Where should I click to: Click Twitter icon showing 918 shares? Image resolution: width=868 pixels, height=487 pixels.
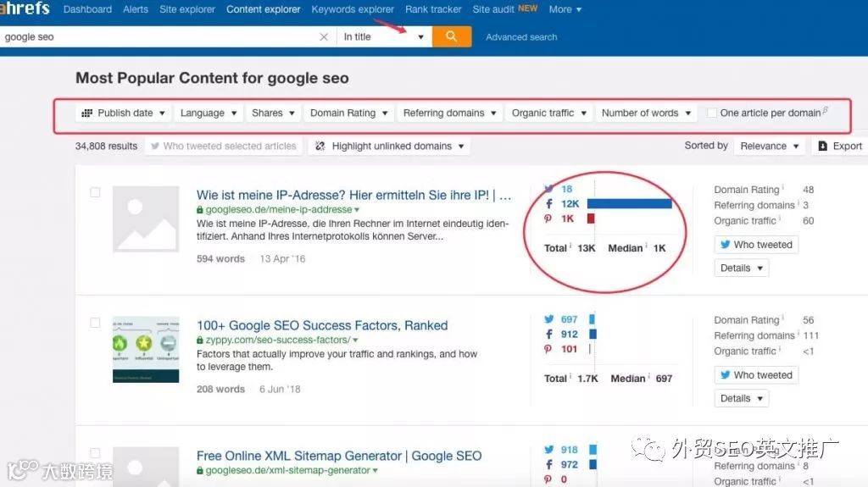pos(548,450)
